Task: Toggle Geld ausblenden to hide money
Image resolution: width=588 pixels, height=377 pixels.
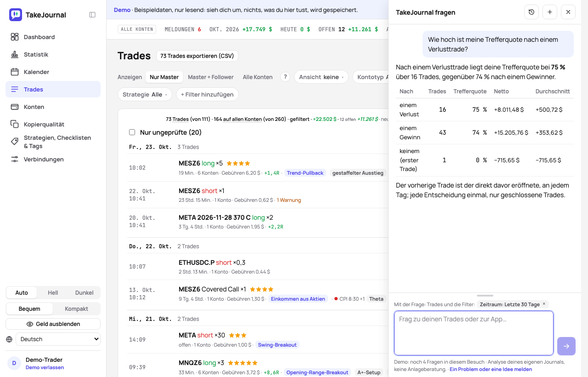Action: 53,324
